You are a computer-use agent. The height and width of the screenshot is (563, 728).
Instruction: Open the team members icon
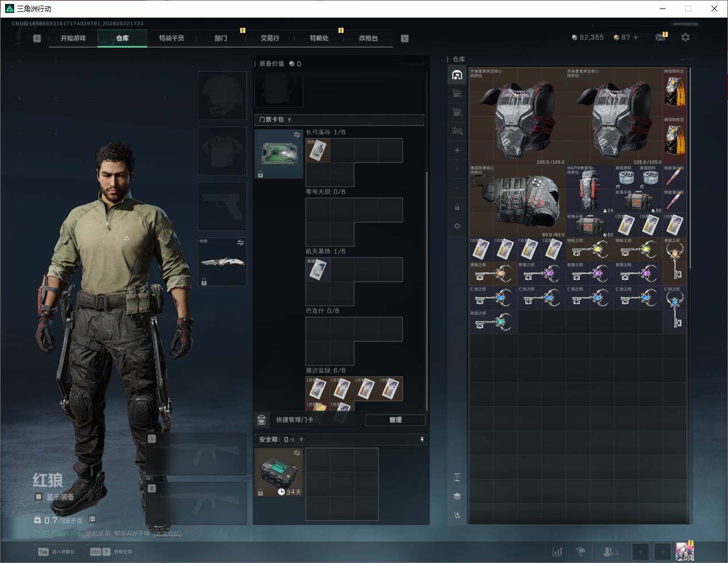(610, 552)
